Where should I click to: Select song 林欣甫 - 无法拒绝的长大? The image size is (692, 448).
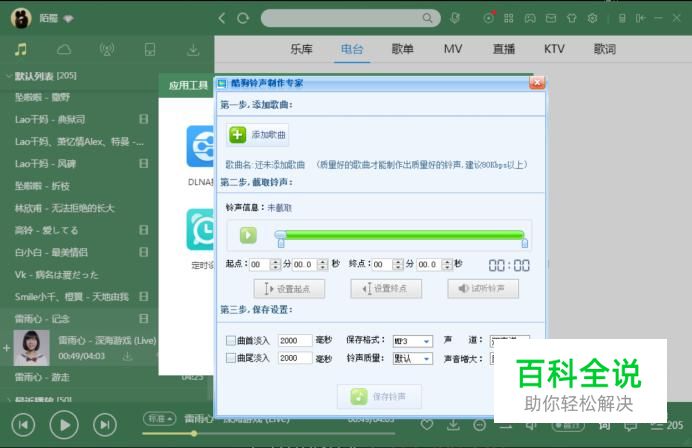64,208
